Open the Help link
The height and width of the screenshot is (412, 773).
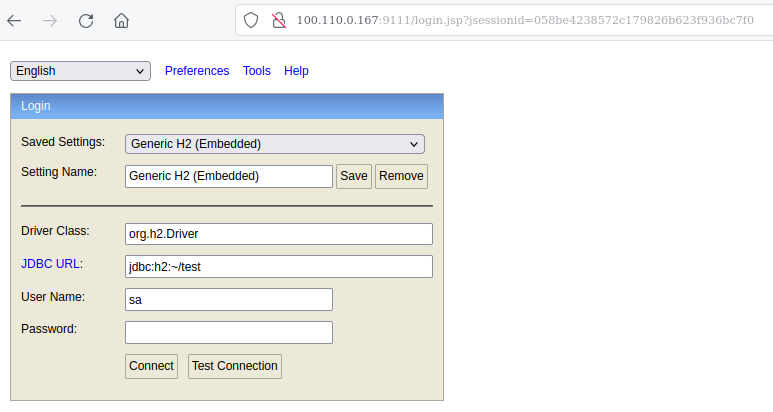[x=296, y=71]
